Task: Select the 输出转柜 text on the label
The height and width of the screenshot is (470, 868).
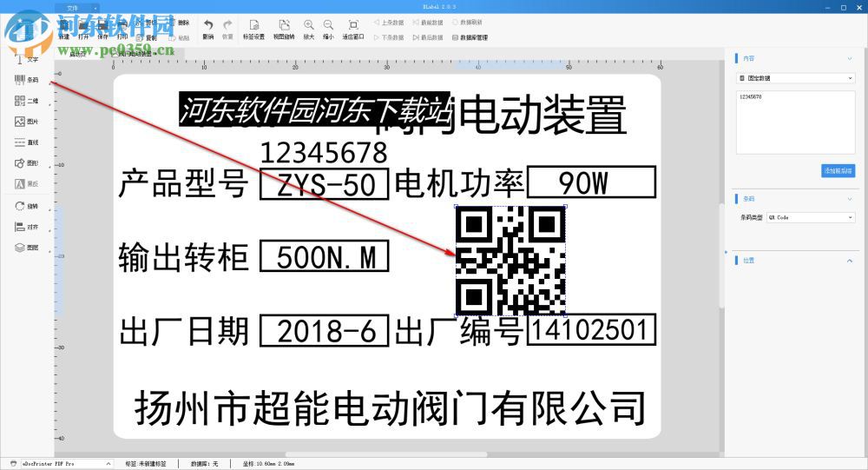Action: coord(182,256)
